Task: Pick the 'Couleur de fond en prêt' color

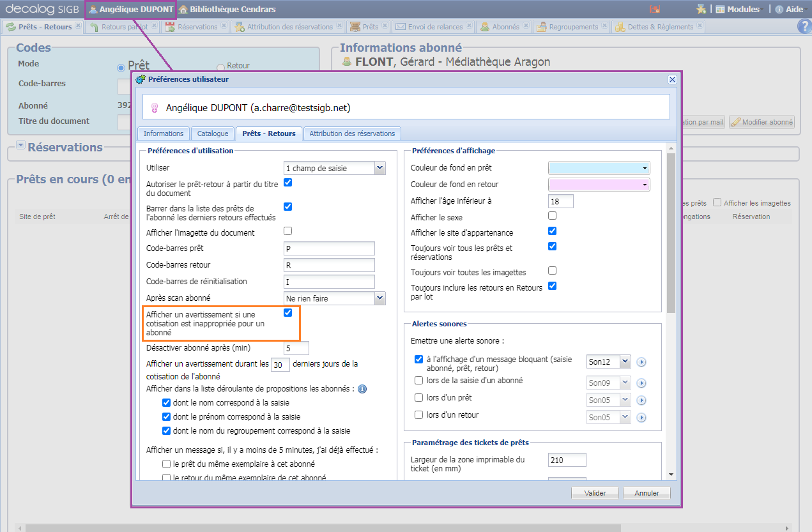Action: coord(599,168)
